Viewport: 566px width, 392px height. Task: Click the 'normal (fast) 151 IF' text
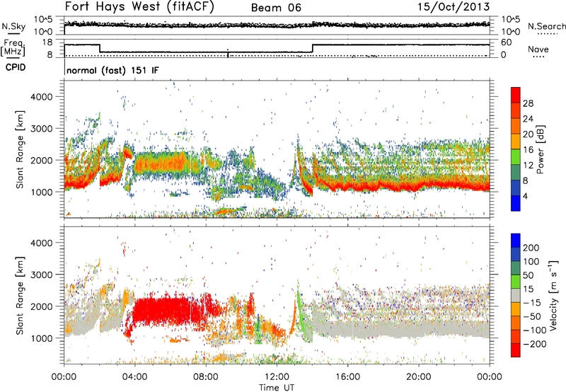[112, 70]
